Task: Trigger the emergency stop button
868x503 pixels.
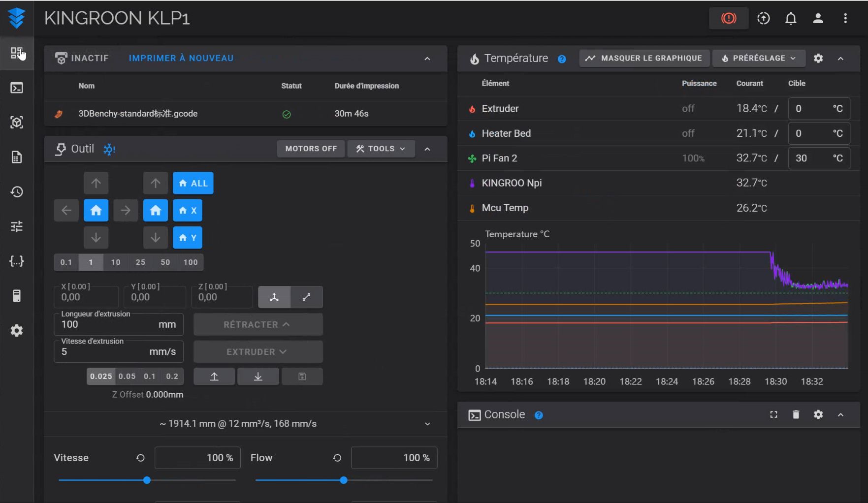Action: click(x=729, y=18)
